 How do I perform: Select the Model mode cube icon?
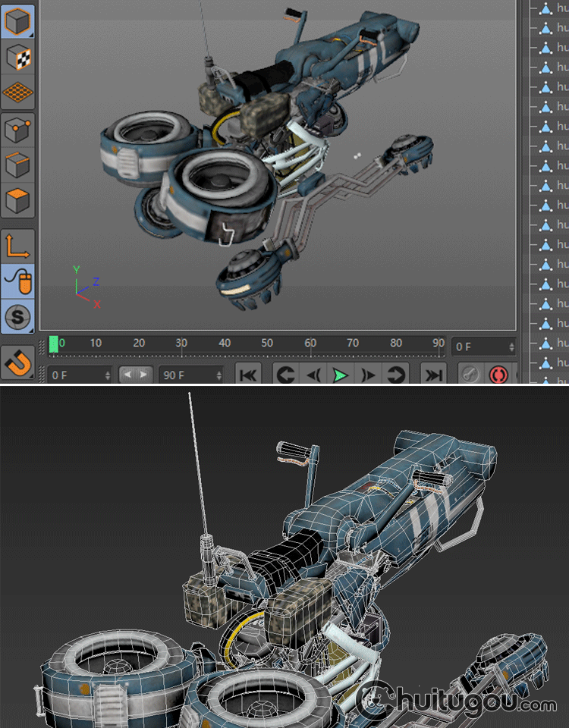tap(18, 20)
